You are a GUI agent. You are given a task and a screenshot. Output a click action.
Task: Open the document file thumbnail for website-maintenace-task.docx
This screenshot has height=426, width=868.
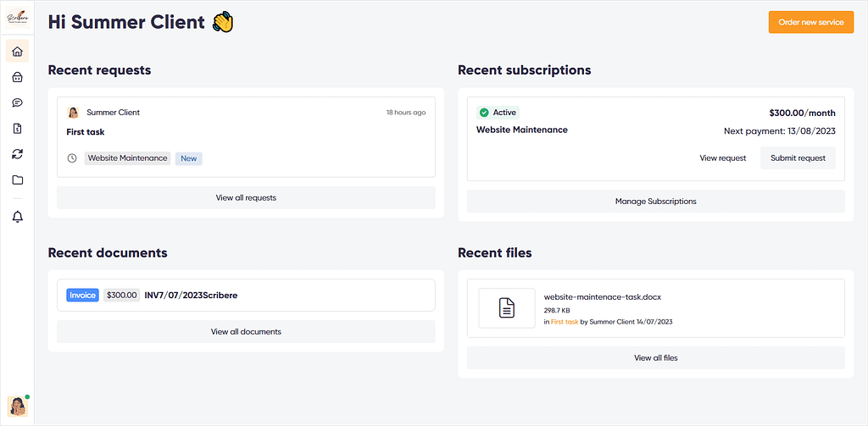tap(507, 308)
